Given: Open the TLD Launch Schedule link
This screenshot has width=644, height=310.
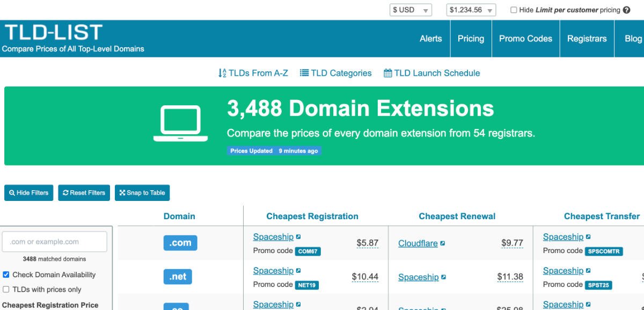Looking at the screenshot, I should (x=437, y=73).
